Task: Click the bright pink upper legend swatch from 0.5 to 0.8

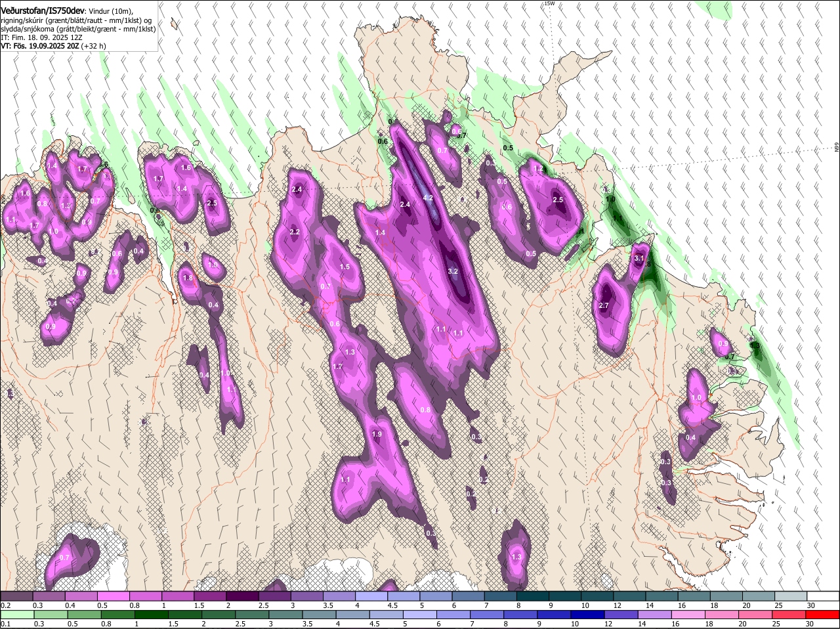Action: (113, 596)
